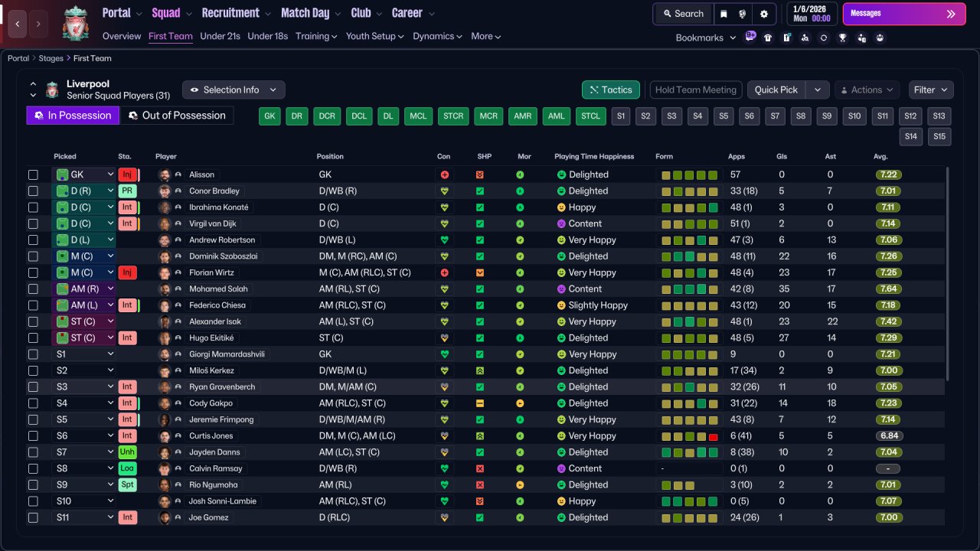Open the Training submenu tab

point(317,36)
